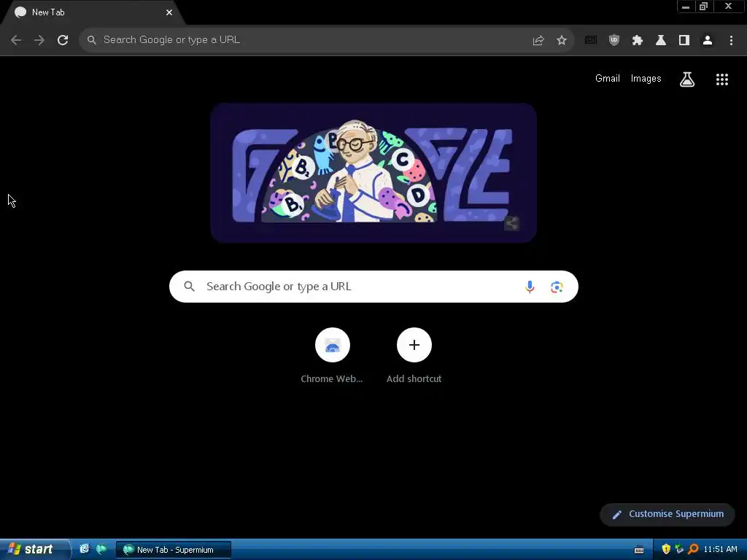This screenshot has width=747, height=560.
Task: Open the Customise Supermium button
Action: pyautogui.click(x=667, y=514)
